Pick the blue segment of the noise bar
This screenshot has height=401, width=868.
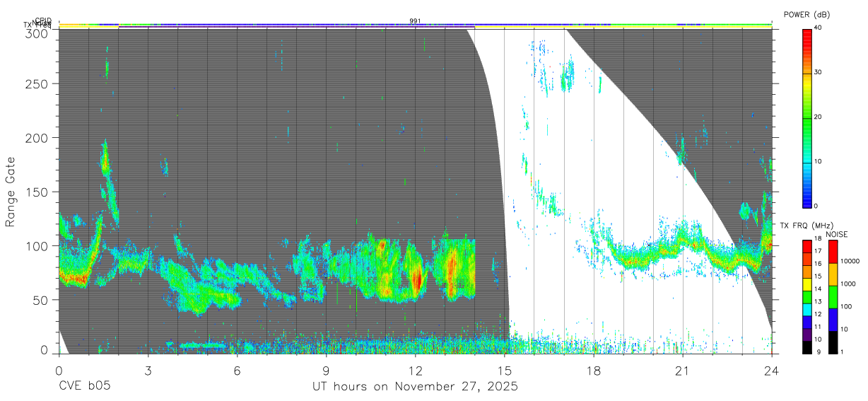coord(832,320)
